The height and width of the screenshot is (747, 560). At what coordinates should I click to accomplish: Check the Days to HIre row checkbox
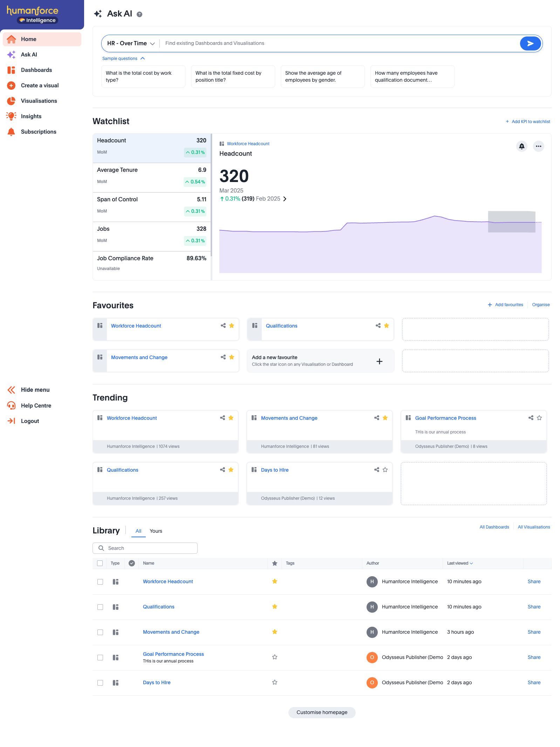[x=100, y=683]
